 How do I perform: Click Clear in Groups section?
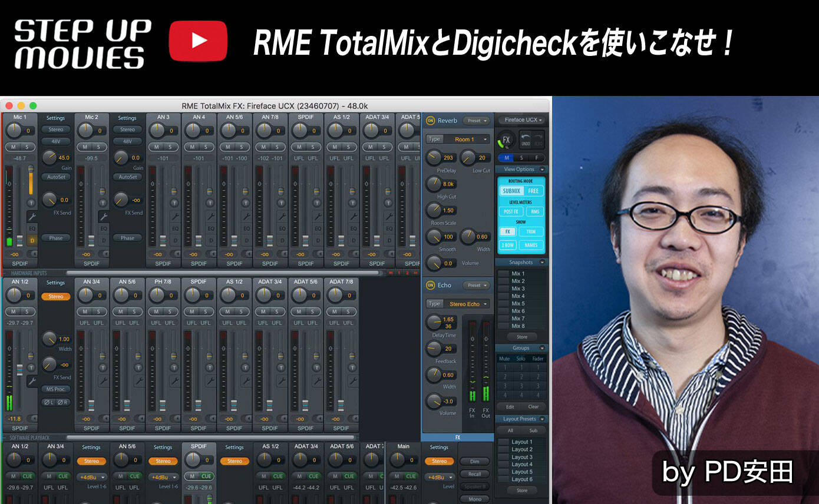tap(533, 407)
